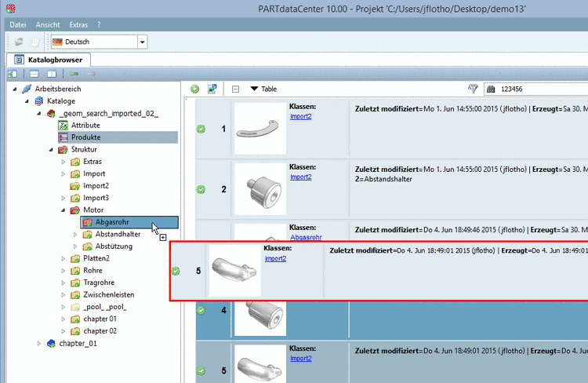
Task: Click the green status check for product 2
Action: click(x=201, y=190)
